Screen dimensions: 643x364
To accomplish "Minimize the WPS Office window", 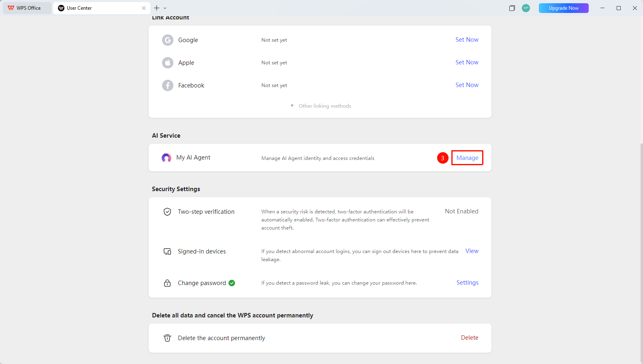I will coord(602,8).
